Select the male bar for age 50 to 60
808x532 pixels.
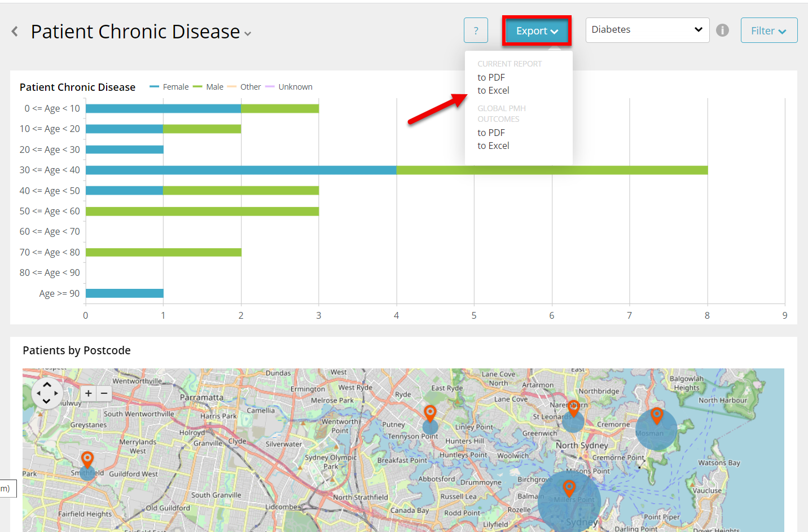(x=202, y=211)
